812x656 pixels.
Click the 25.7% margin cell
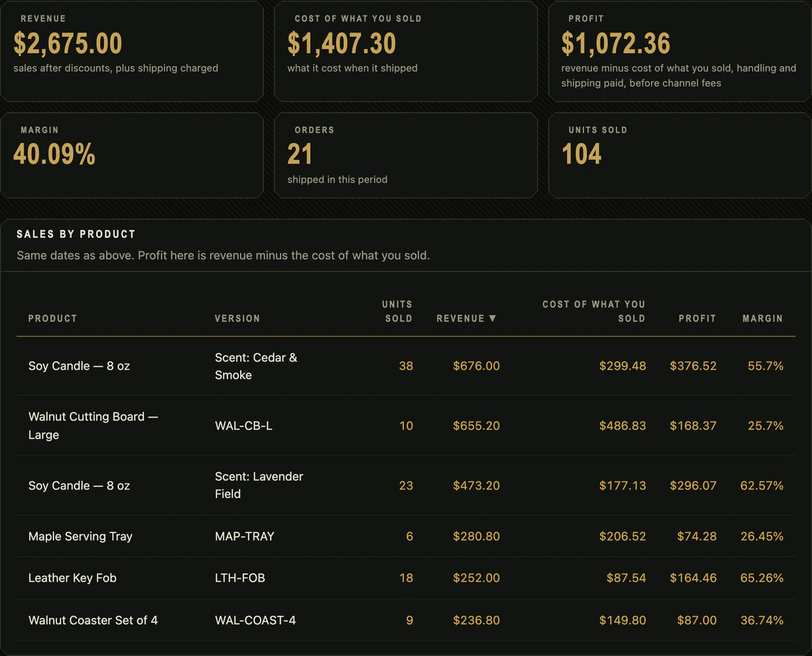765,425
